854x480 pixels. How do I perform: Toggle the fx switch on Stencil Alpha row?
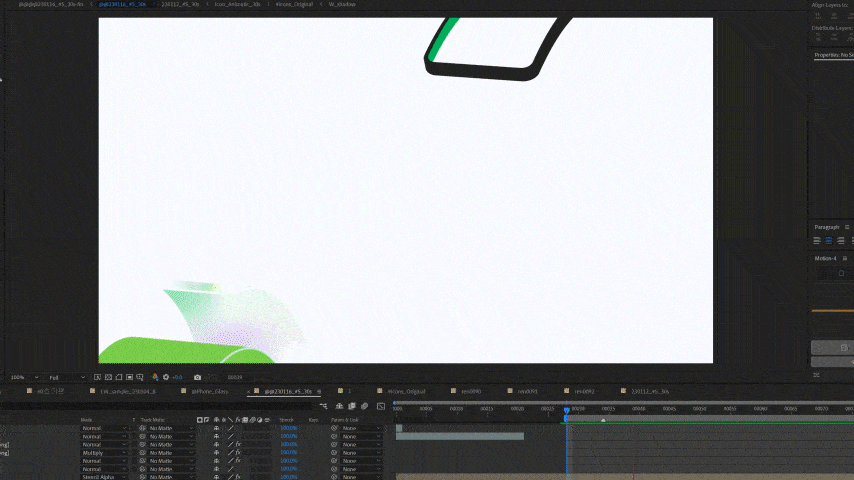point(238,477)
